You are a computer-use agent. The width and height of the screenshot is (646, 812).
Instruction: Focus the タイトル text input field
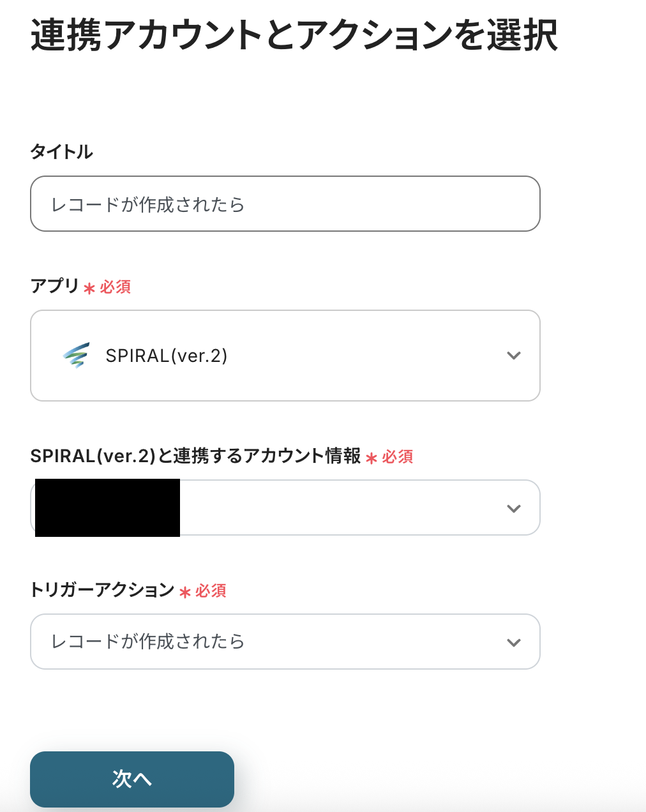(285, 204)
